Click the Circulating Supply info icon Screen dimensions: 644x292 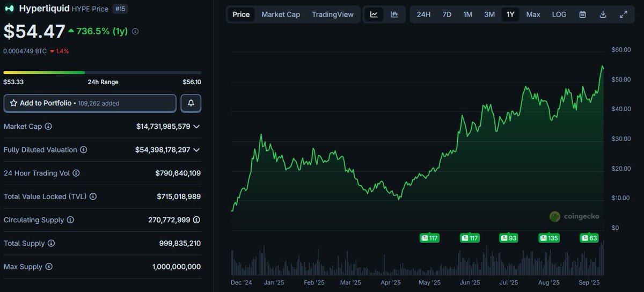[70, 220]
